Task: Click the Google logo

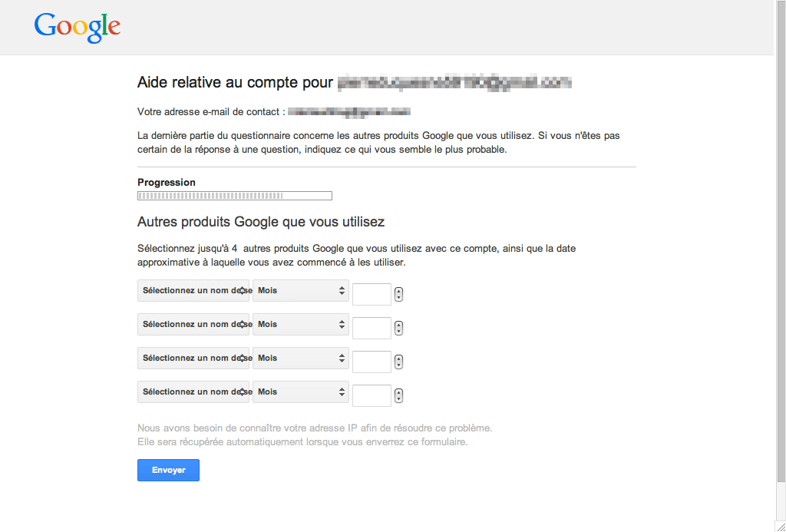Action: (x=78, y=28)
